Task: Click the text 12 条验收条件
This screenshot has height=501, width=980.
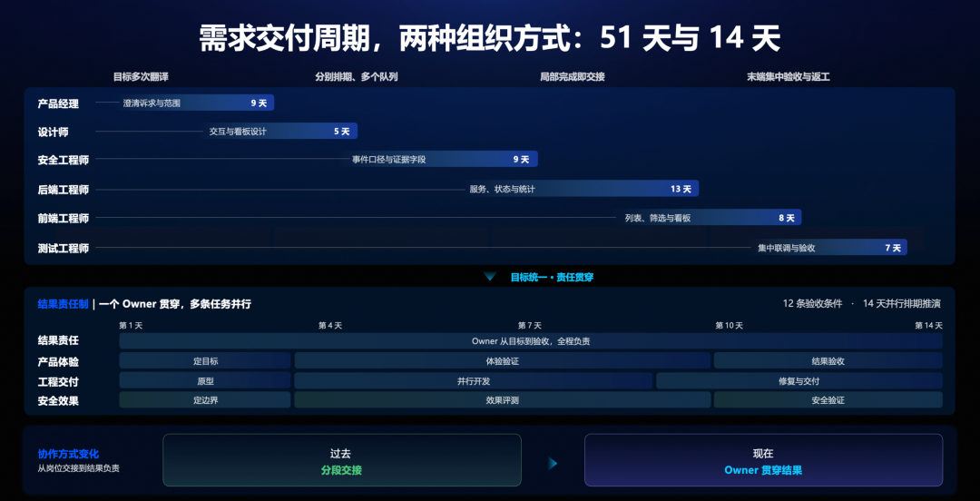Action: coord(812,304)
